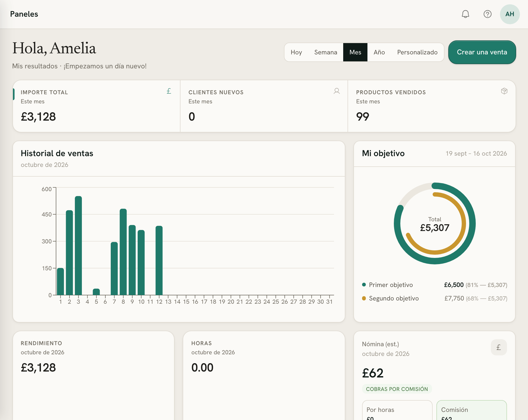Select the Mes period tab
The height and width of the screenshot is (420, 528).
coord(355,52)
